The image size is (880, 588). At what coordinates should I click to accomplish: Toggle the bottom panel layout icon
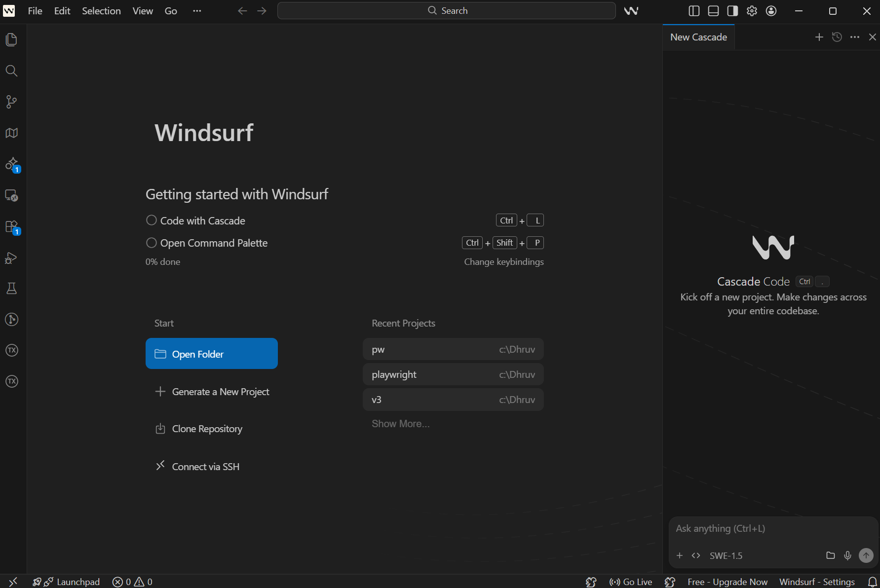coord(713,11)
